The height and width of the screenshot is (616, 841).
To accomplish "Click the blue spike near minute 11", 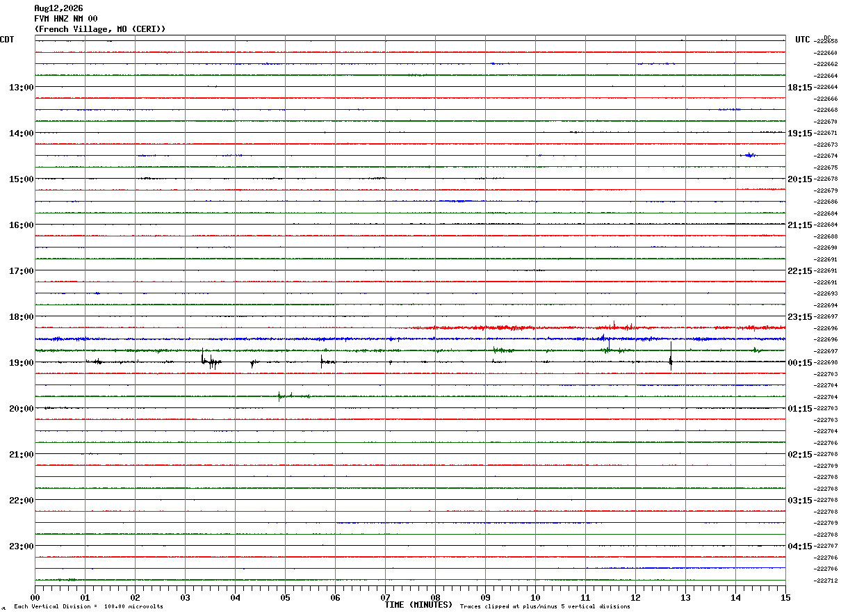I will coord(608,343).
